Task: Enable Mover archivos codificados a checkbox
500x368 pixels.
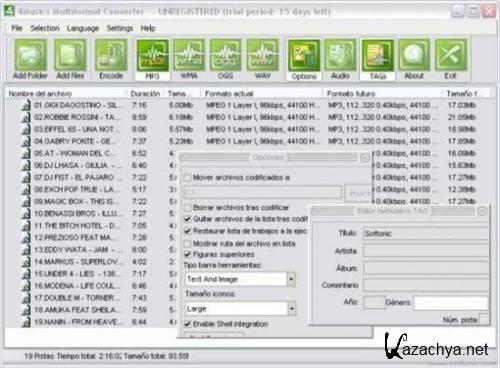Action: click(187, 178)
